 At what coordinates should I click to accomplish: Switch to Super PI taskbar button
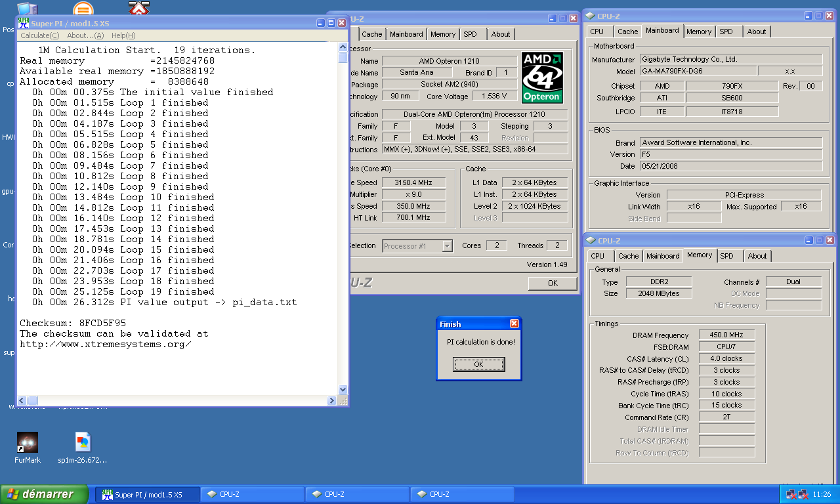(x=148, y=494)
